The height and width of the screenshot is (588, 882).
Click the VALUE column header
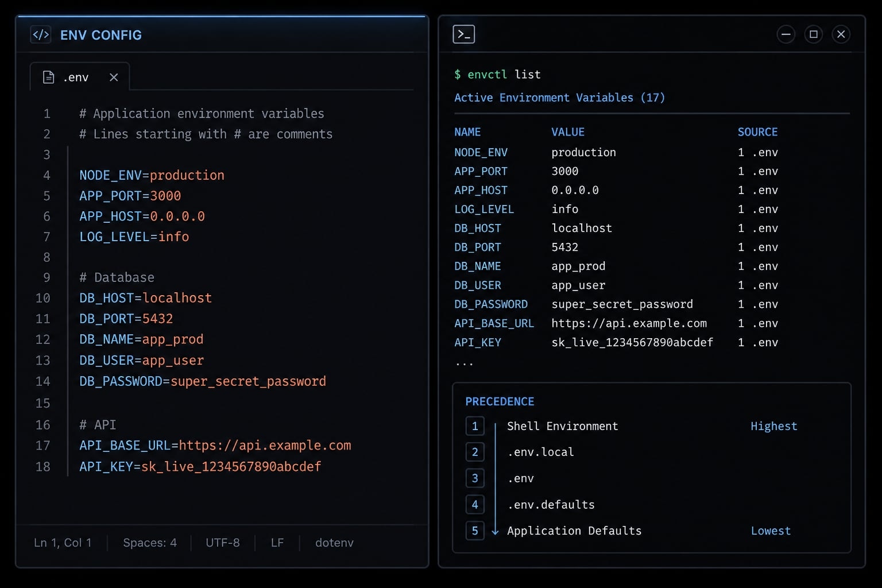click(x=568, y=132)
